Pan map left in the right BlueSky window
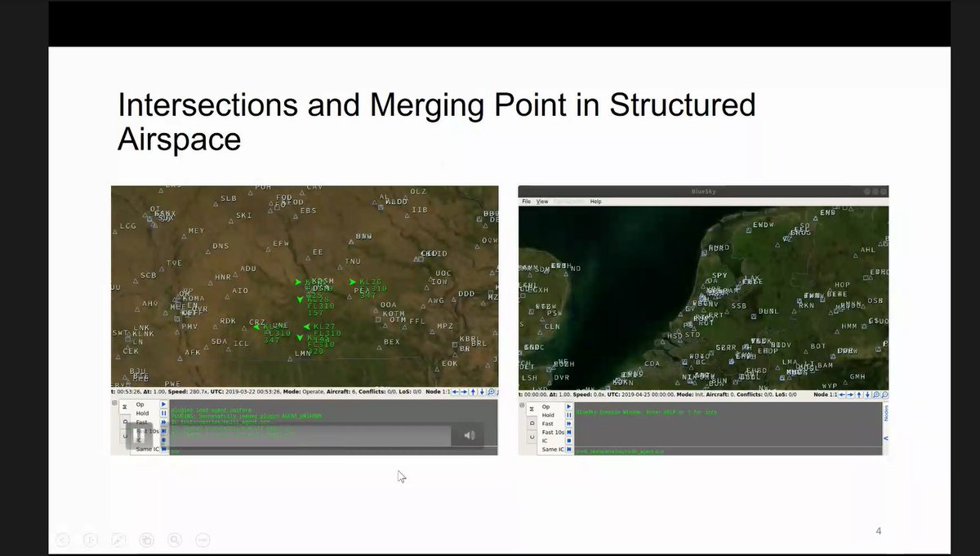 (842, 394)
